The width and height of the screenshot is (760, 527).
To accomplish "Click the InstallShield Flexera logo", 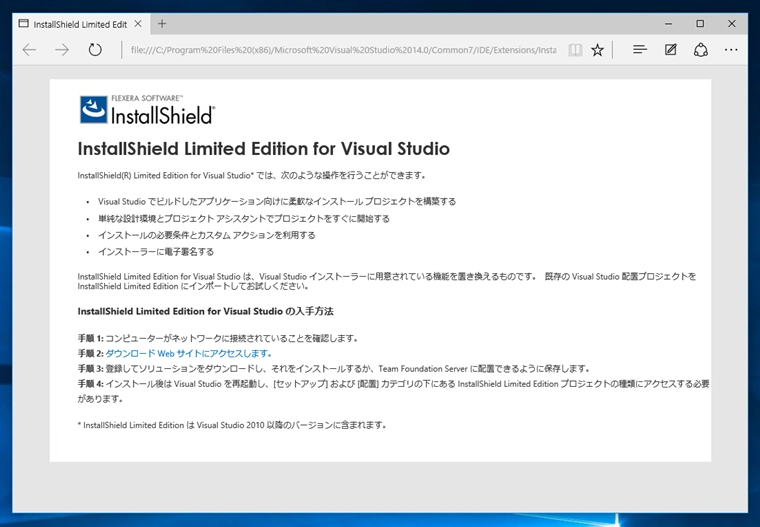I will pos(147,110).
